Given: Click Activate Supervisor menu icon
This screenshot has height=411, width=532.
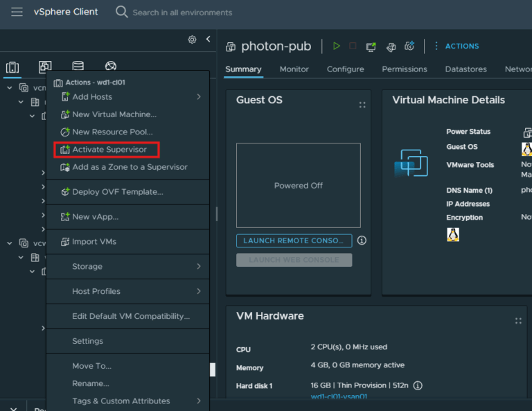Looking at the screenshot, I should [x=65, y=149].
